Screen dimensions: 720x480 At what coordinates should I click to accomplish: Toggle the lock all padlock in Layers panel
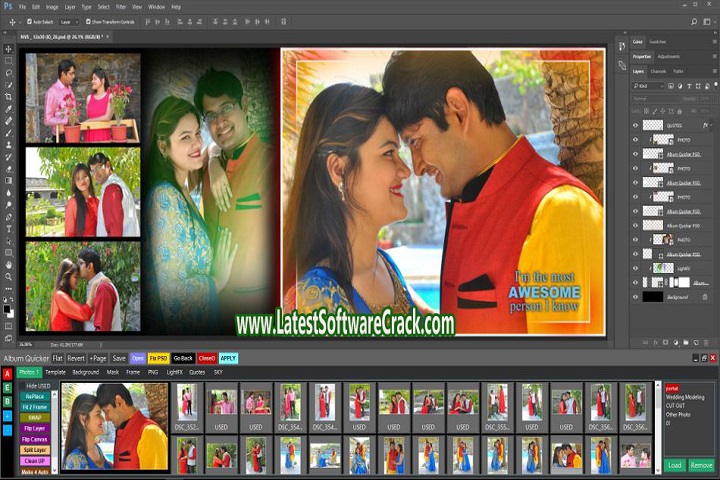point(680,111)
